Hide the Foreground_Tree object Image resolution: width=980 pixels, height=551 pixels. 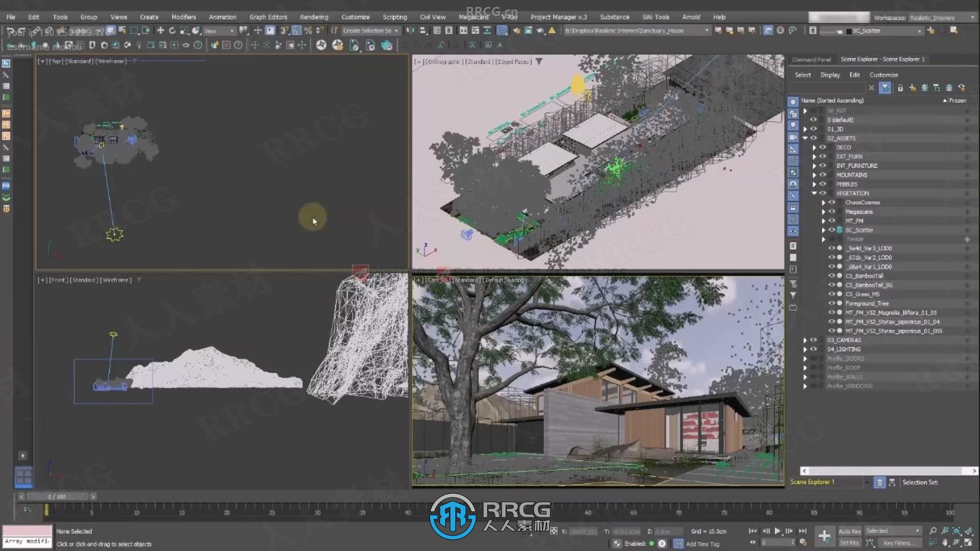point(832,304)
